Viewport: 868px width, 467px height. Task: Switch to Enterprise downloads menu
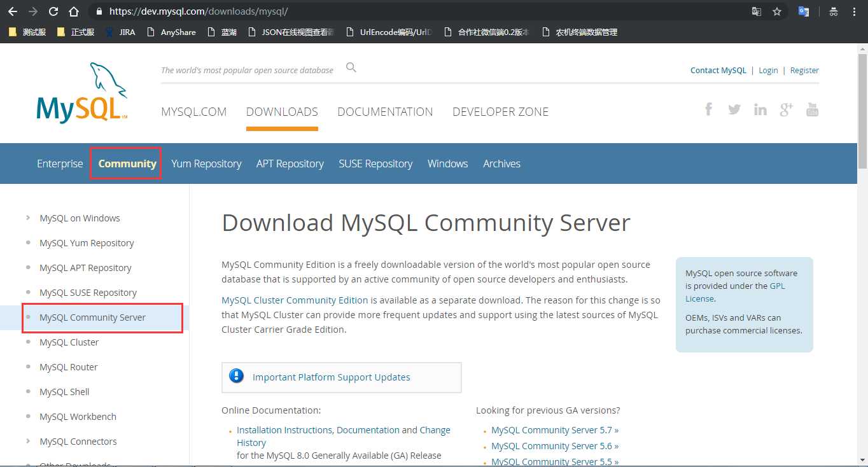point(60,164)
